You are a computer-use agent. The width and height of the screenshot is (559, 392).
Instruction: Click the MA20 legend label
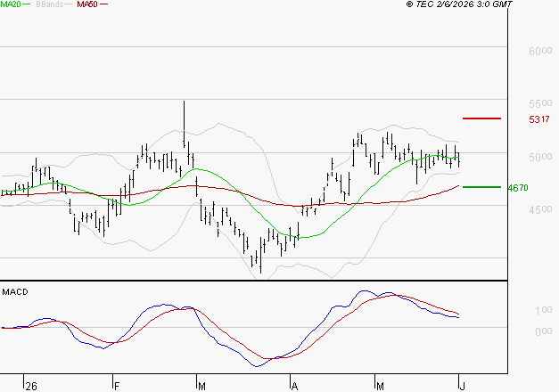click(x=11, y=4)
